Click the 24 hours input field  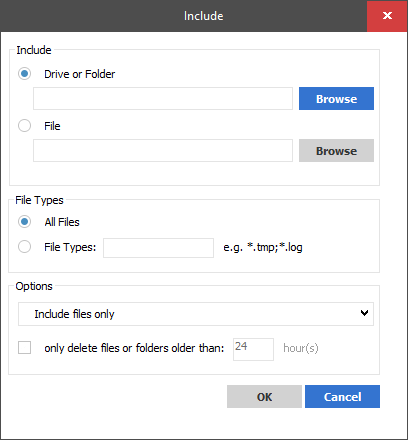(253, 349)
